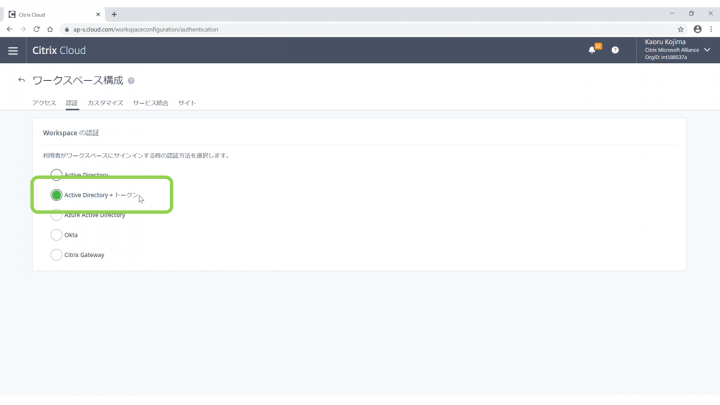Choose the Okta authentication option
The width and height of the screenshot is (720, 405).
56,235
